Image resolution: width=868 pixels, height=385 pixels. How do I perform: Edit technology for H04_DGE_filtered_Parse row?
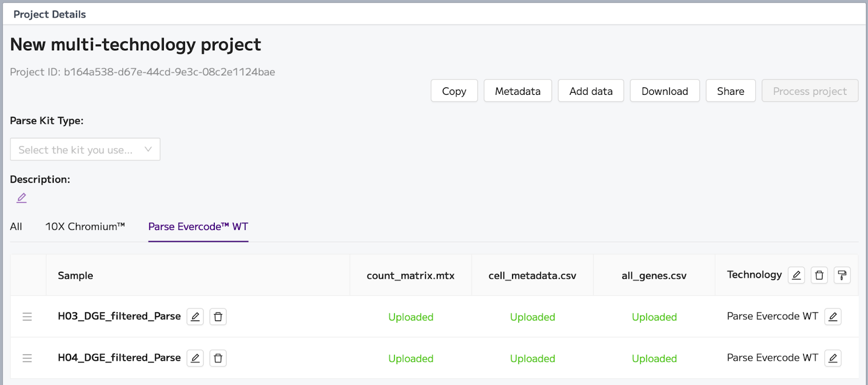tap(833, 358)
